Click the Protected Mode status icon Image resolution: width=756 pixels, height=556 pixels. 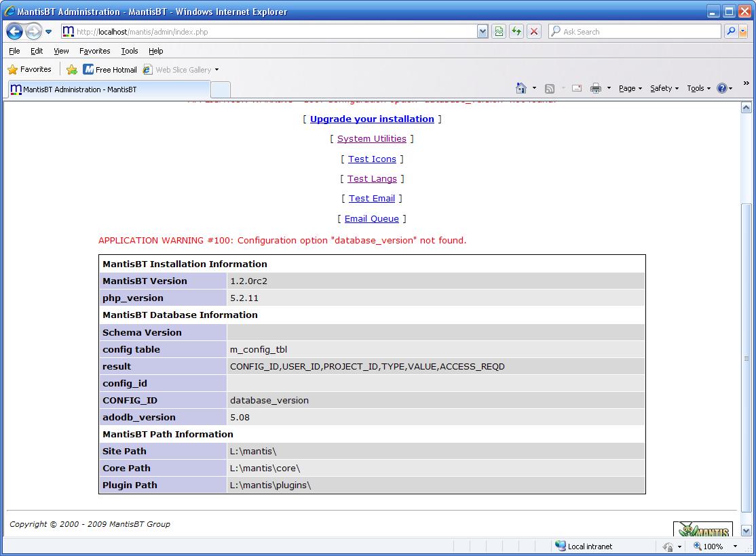pyautogui.click(x=668, y=547)
